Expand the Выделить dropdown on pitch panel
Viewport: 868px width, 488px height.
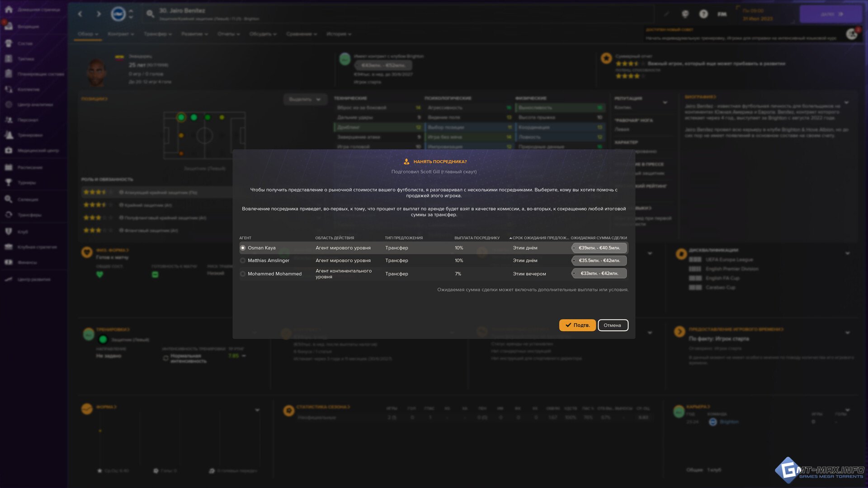(x=305, y=99)
